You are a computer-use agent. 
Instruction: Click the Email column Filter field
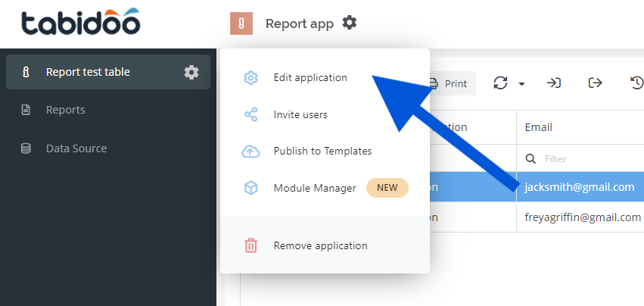(x=580, y=159)
